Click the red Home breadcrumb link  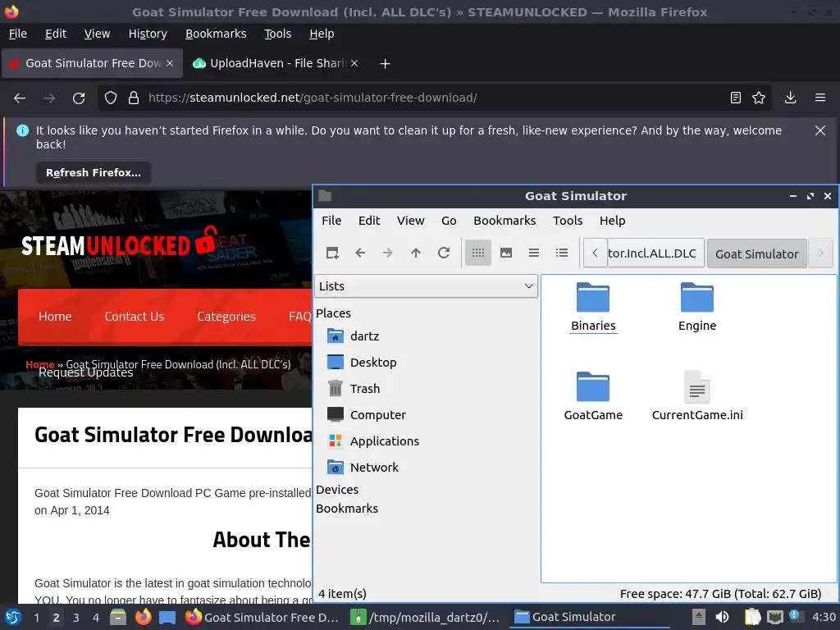click(x=39, y=364)
